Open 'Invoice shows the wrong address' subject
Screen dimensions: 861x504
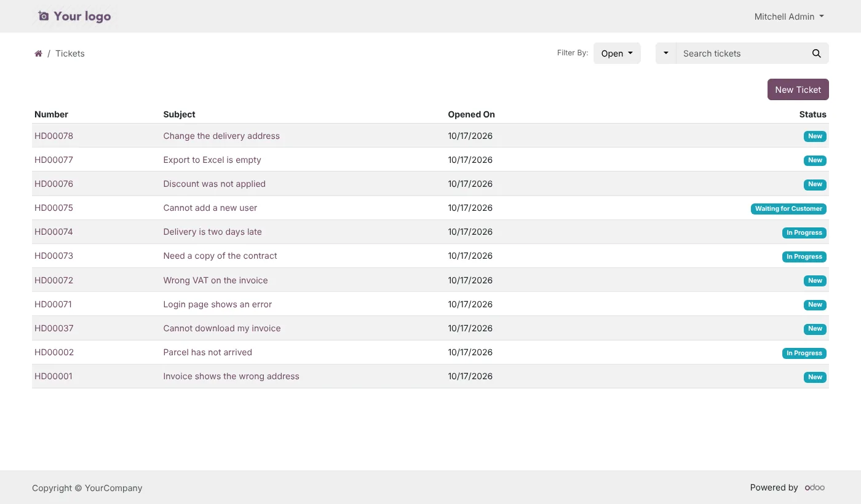click(x=231, y=376)
